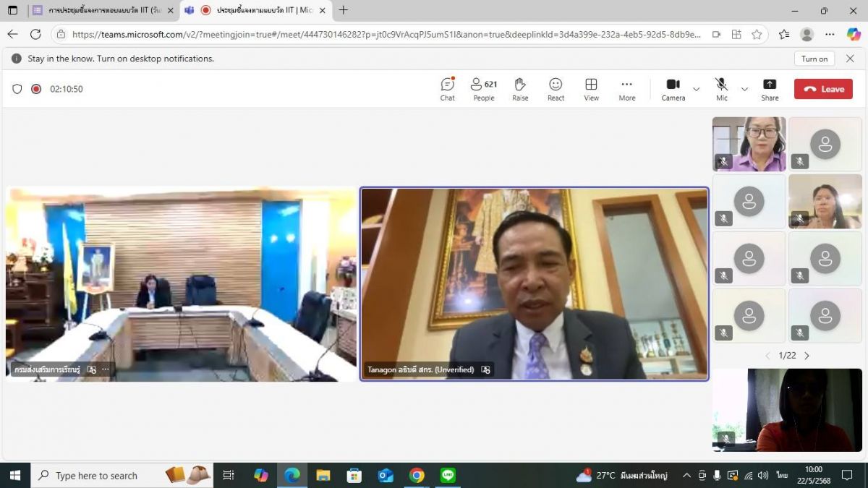Expand the Mic options dropdown arrow

[x=744, y=89]
